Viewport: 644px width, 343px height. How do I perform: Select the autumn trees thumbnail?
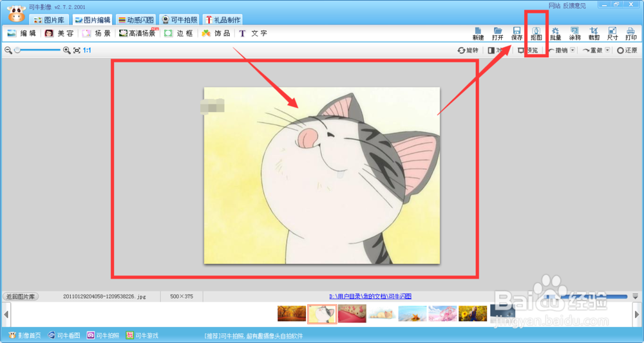click(292, 313)
